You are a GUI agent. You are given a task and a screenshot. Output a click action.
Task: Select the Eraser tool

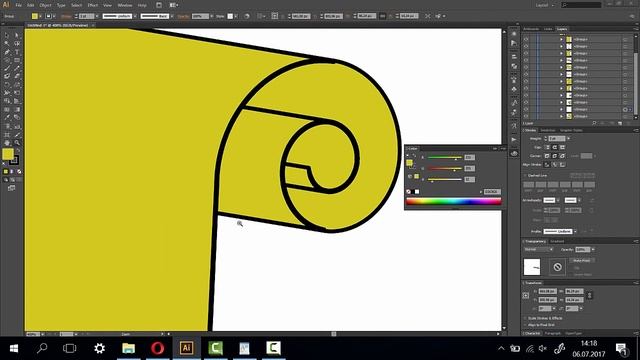point(17,76)
